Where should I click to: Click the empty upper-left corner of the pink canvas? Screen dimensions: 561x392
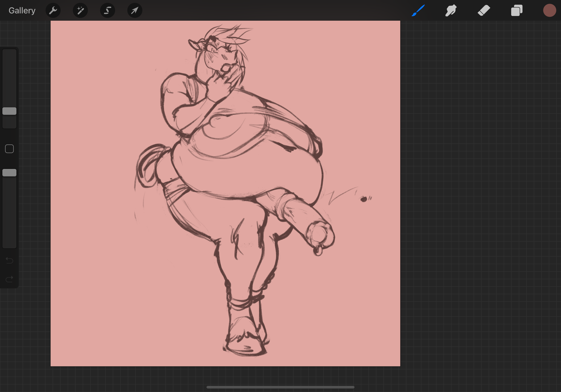(73, 42)
